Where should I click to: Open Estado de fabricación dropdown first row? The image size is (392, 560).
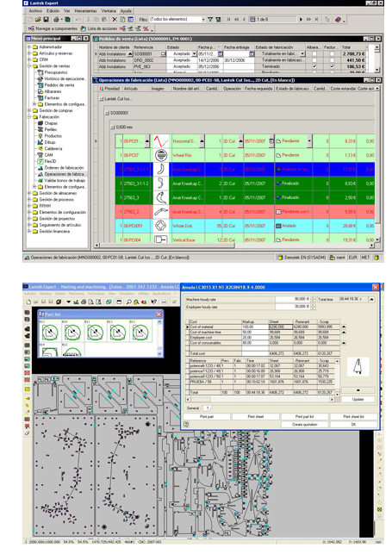[x=302, y=53]
